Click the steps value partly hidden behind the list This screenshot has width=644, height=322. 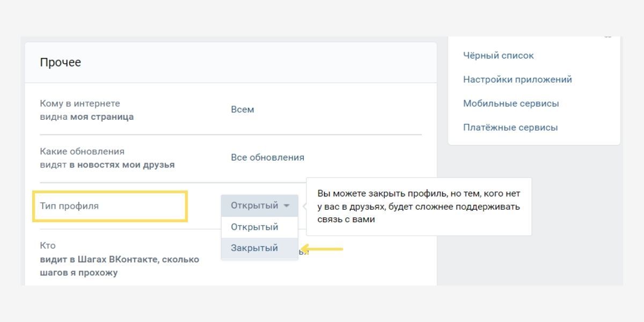tap(304, 252)
